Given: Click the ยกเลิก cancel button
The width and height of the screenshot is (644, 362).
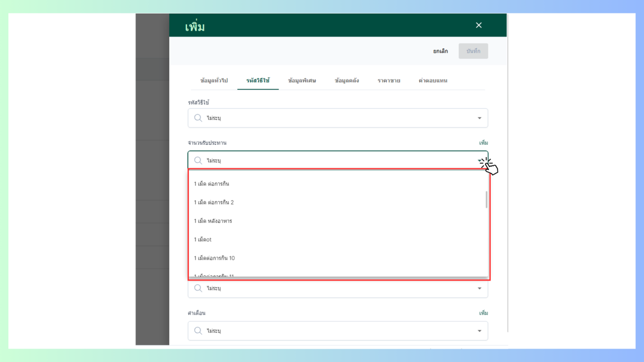Looking at the screenshot, I should point(440,51).
